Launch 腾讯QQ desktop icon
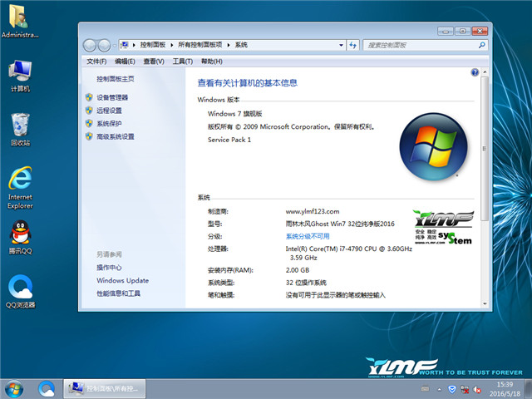 pyautogui.click(x=20, y=237)
